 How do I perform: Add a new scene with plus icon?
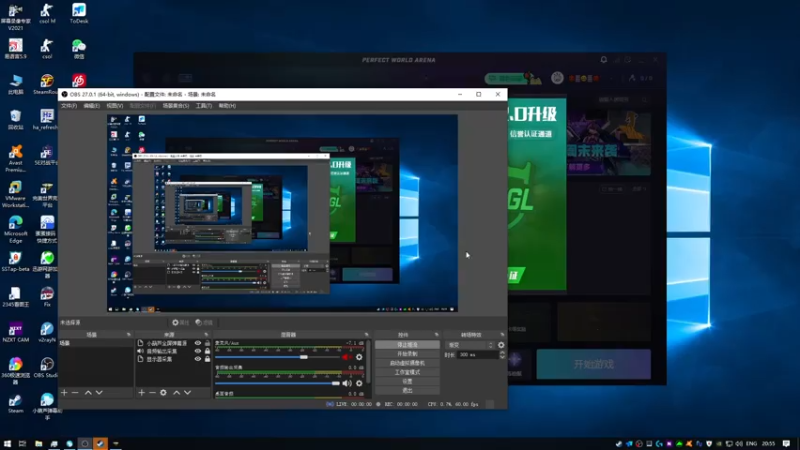tap(64, 392)
